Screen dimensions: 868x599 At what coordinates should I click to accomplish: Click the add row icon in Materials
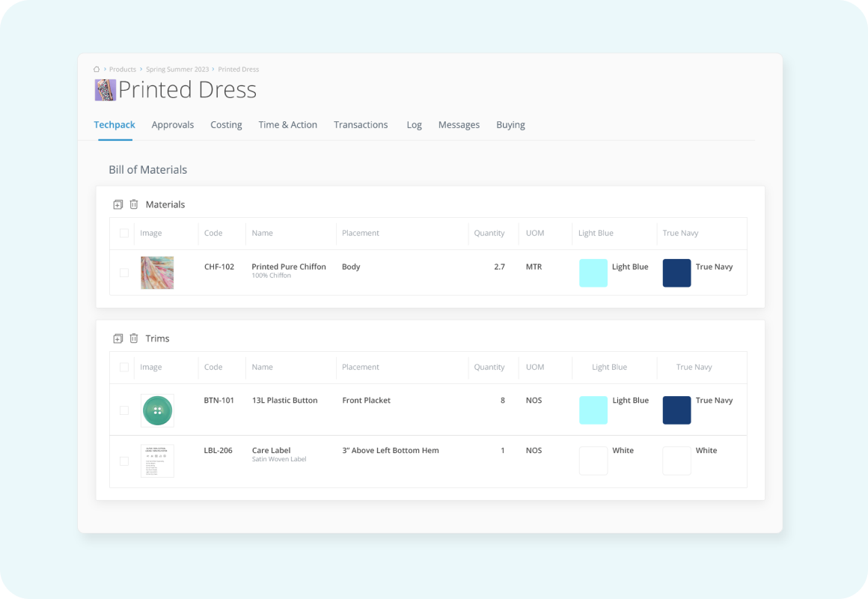coord(117,204)
